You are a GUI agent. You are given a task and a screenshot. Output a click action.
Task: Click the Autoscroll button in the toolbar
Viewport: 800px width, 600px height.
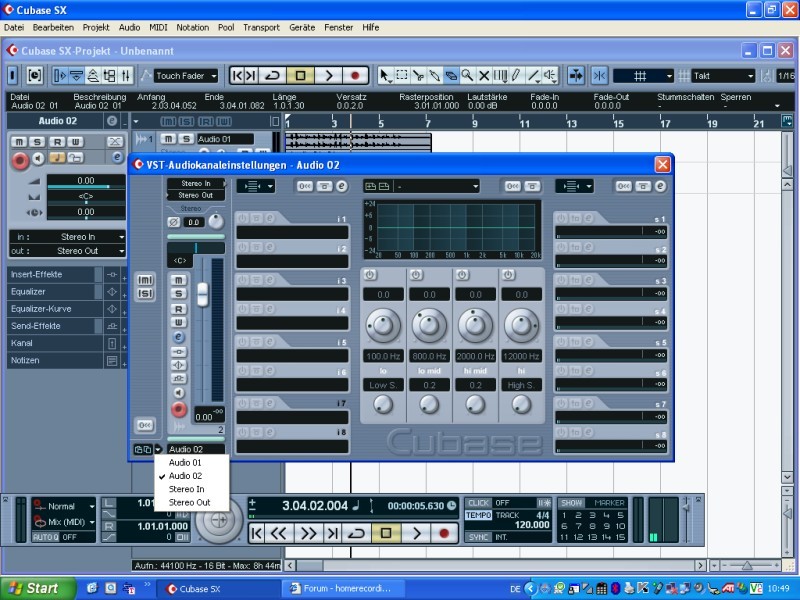point(576,76)
